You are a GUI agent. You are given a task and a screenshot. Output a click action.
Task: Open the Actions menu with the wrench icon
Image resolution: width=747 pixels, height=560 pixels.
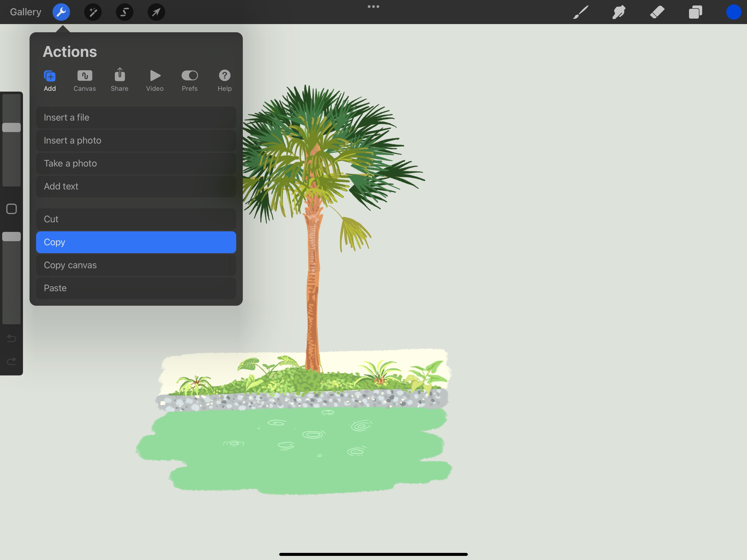61,12
